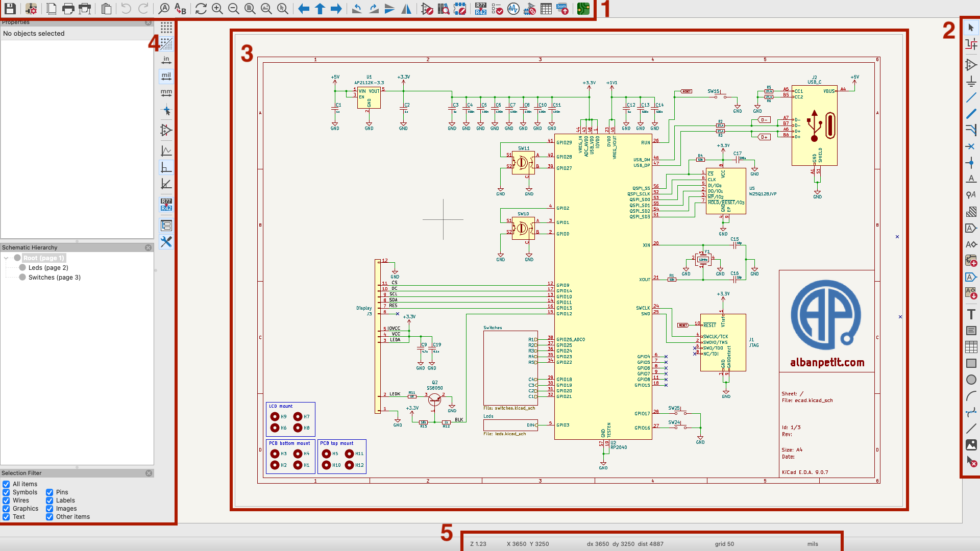980x551 pixels.
Task: Open the Find and Replace tool
Action: 180,9
